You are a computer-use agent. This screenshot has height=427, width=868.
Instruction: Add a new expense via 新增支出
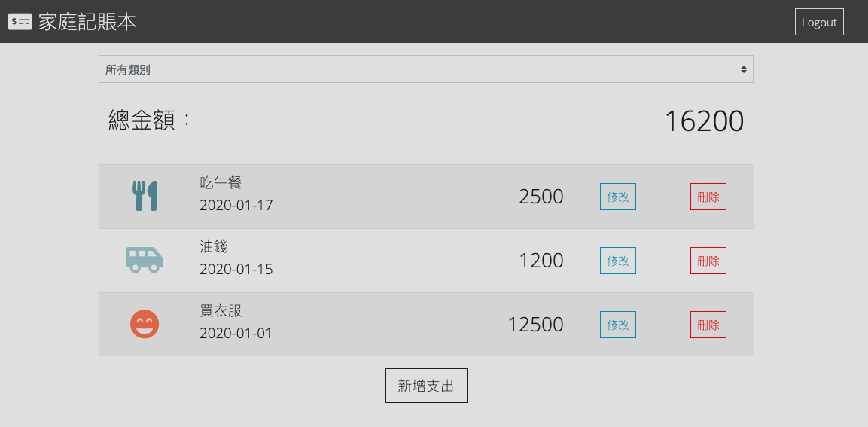tap(426, 386)
